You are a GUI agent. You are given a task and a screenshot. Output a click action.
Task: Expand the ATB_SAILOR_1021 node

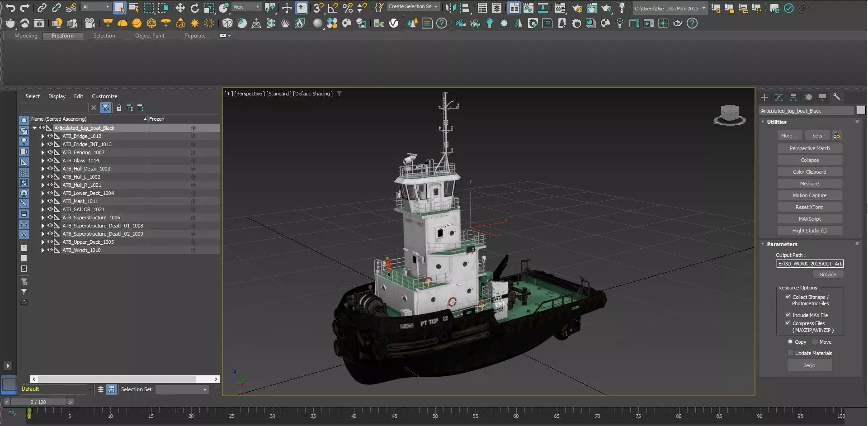point(43,209)
